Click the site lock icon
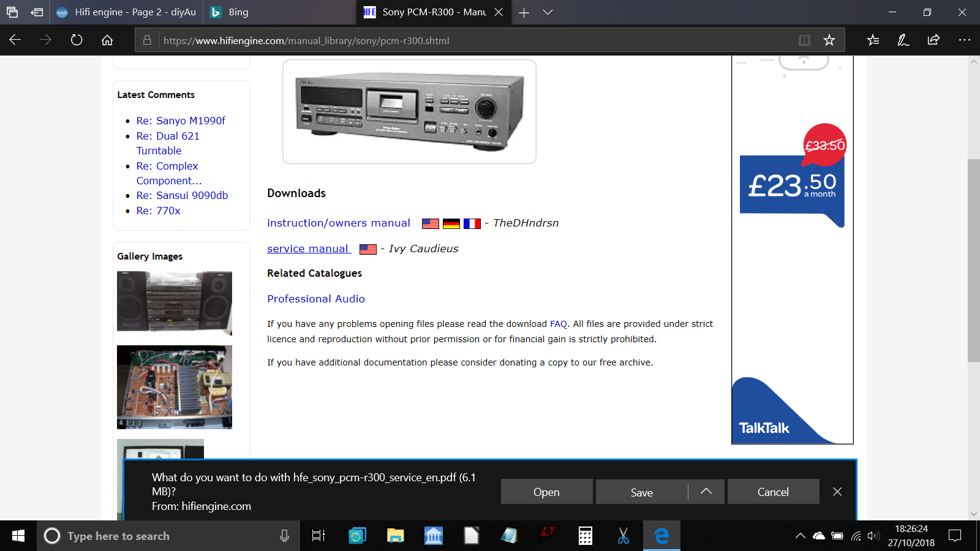Image resolution: width=980 pixels, height=551 pixels. [147, 40]
